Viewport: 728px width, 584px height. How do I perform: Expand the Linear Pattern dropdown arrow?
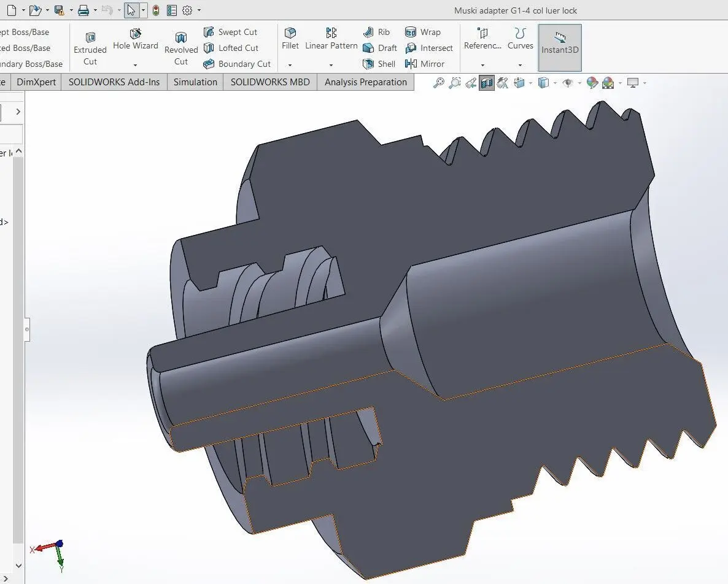pos(331,65)
